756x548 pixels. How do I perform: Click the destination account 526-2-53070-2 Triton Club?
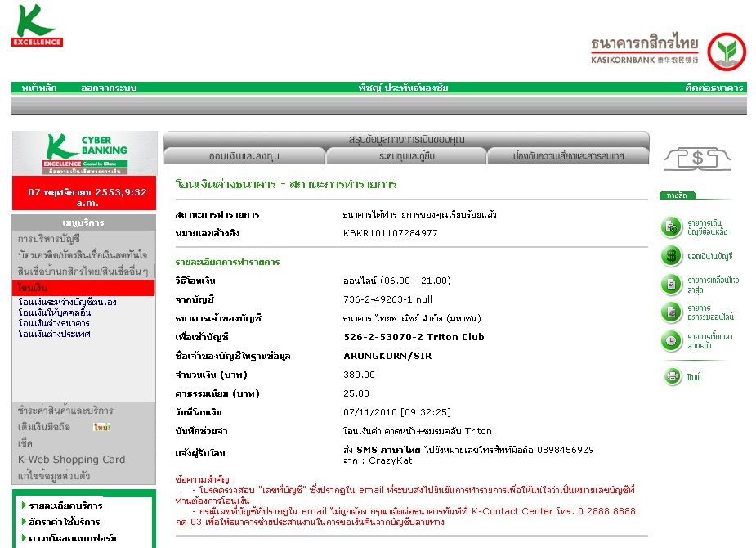(x=414, y=337)
